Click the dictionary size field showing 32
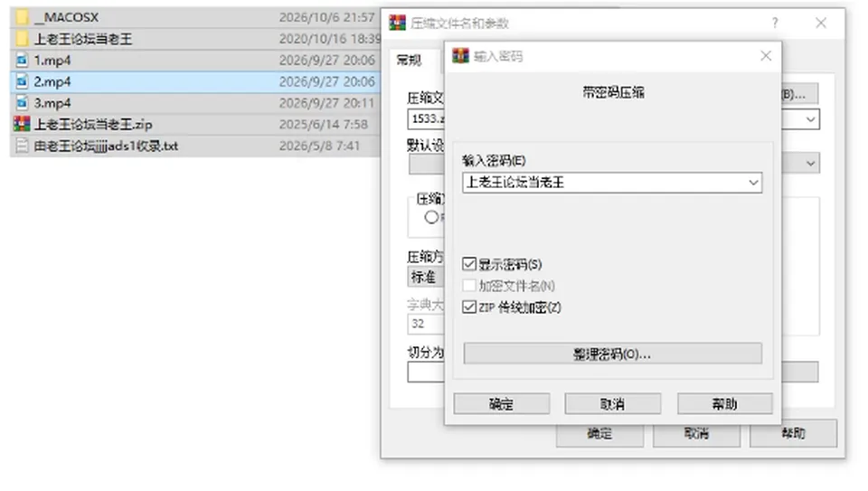Viewport: 868px width, 491px height. (426, 324)
